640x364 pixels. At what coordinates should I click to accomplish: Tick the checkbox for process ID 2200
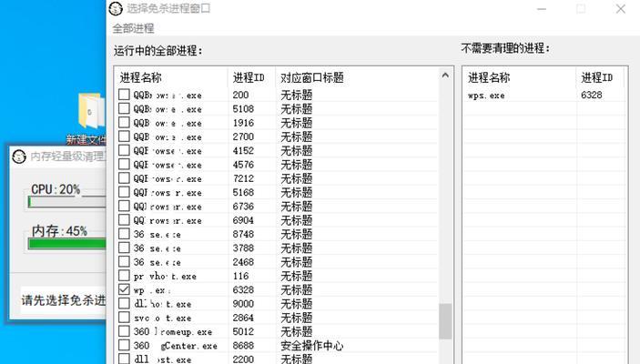click(124, 359)
